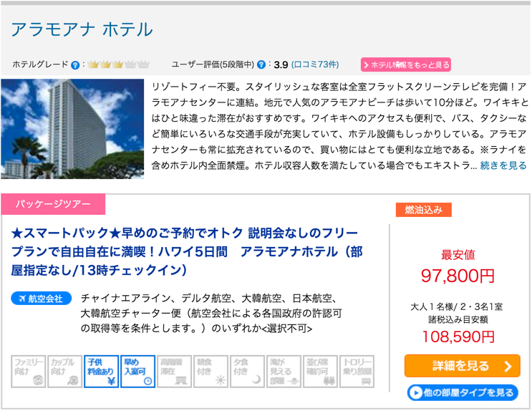Click the 夕食付き feature icon
The image size is (532, 411).
pos(247,372)
